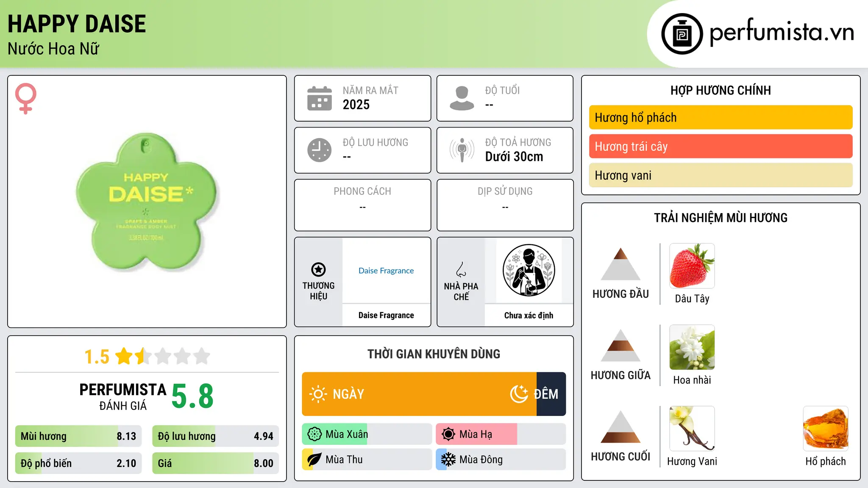868x488 pixels.
Task: Click the Mùa Thu season bar
Action: [x=367, y=460]
